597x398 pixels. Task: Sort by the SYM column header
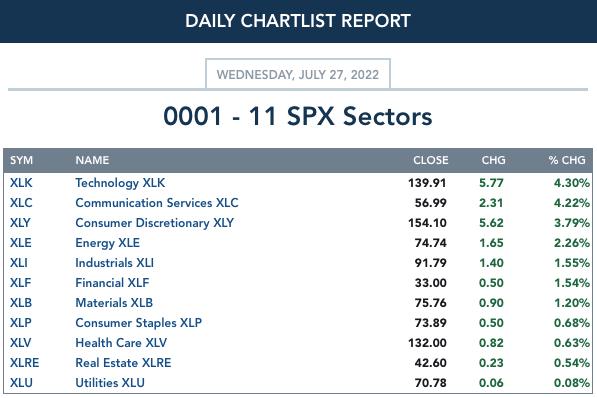click(x=21, y=160)
